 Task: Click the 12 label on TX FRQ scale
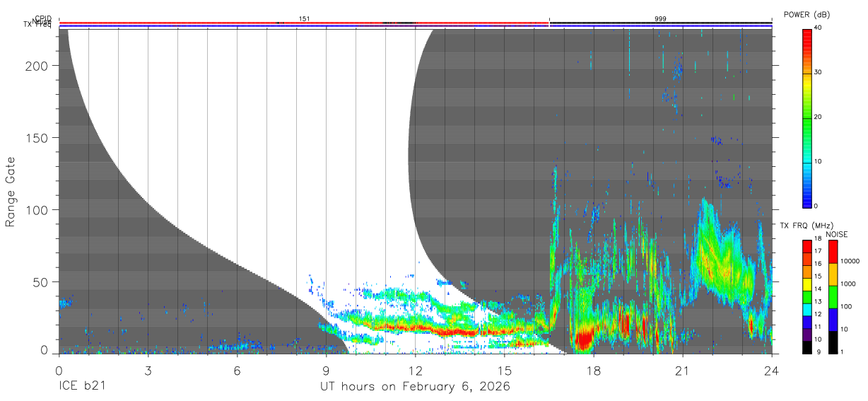point(818,315)
